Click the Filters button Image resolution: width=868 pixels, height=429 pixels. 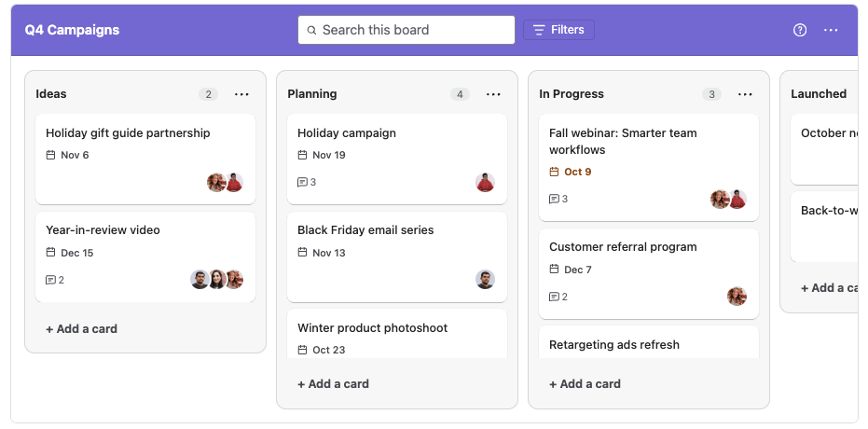coord(558,30)
